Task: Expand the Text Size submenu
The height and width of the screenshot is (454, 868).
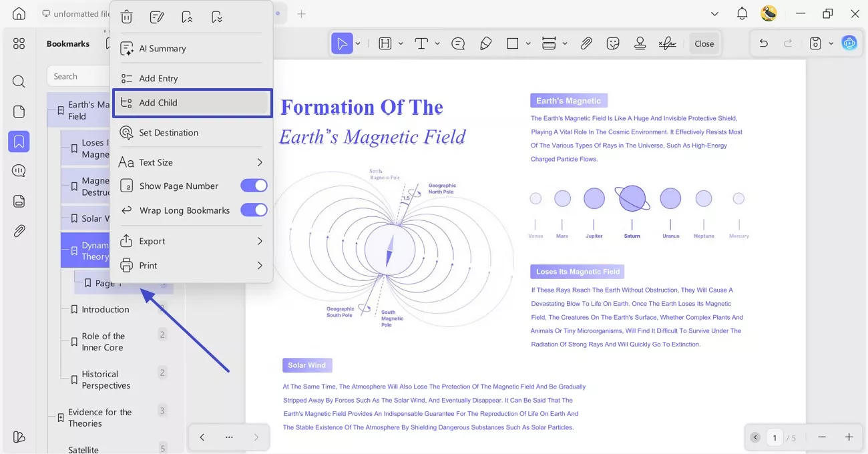Action: 260,162
